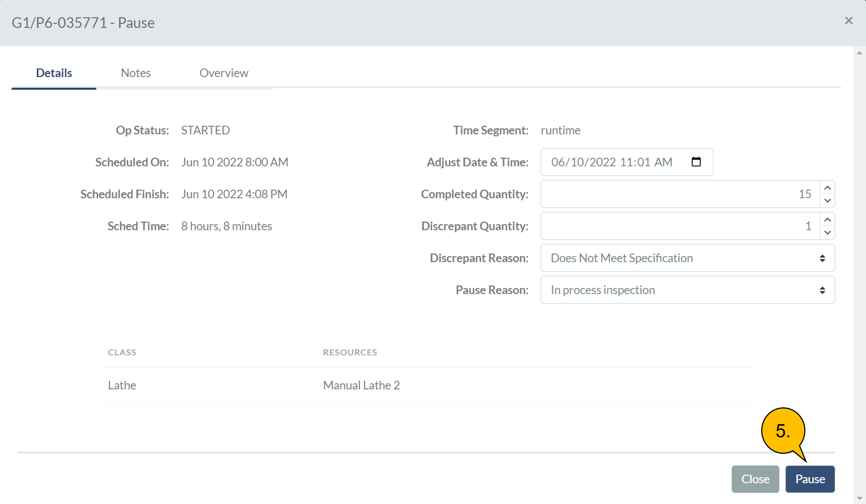Click the blue Pause button
The height and width of the screenshot is (504, 866).
[x=810, y=479]
